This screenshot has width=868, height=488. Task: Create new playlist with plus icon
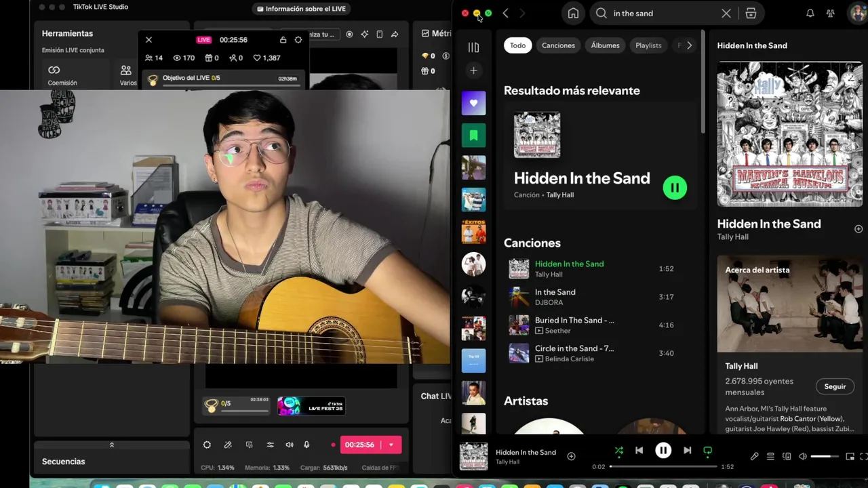tap(473, 70)
